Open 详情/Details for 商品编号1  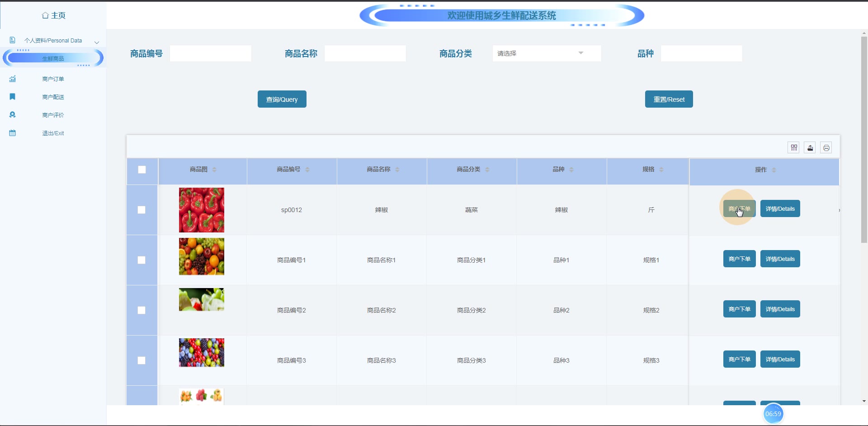(x=780, y=259)
